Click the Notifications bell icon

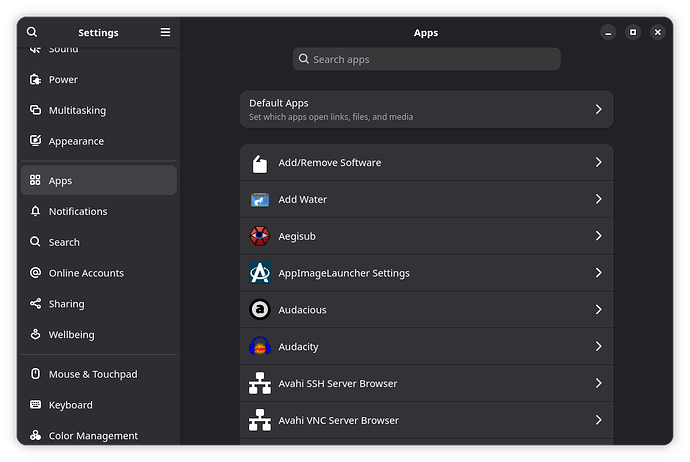pyautogui.click(x=35, y=211)
